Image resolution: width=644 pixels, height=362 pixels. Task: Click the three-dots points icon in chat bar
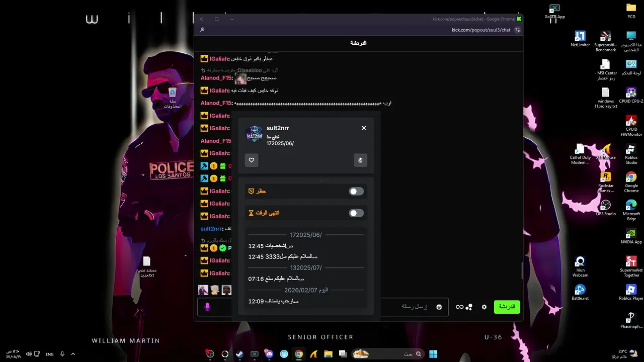(469, 307)
